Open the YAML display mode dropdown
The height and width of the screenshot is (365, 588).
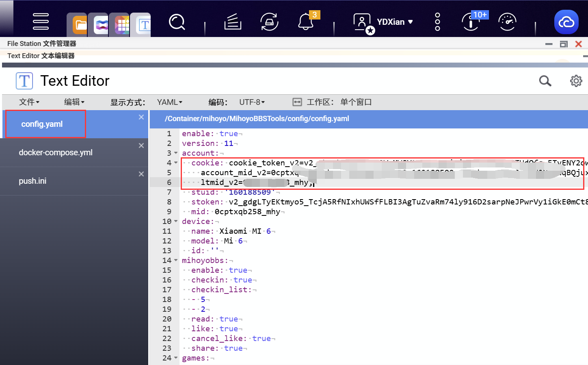coord(170,102)
